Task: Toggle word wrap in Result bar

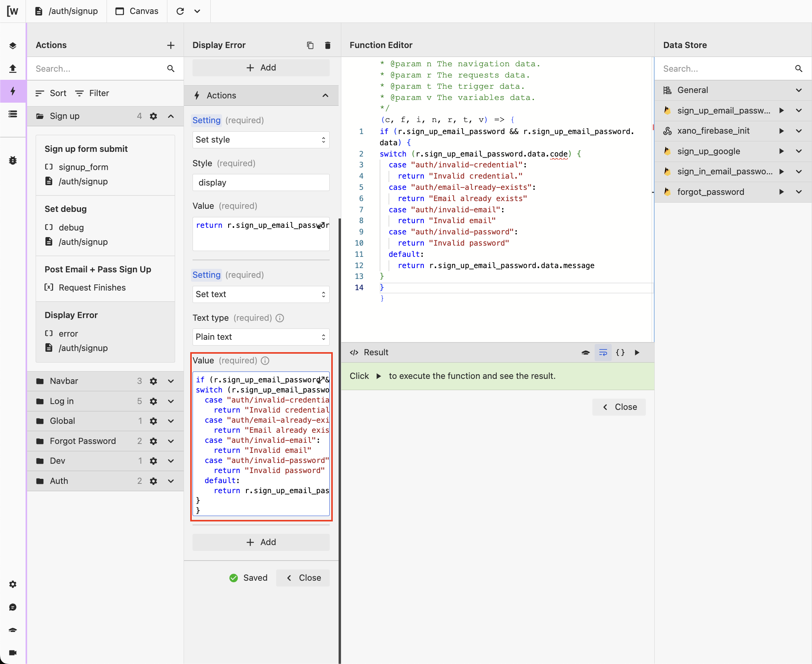Action: 603,353
